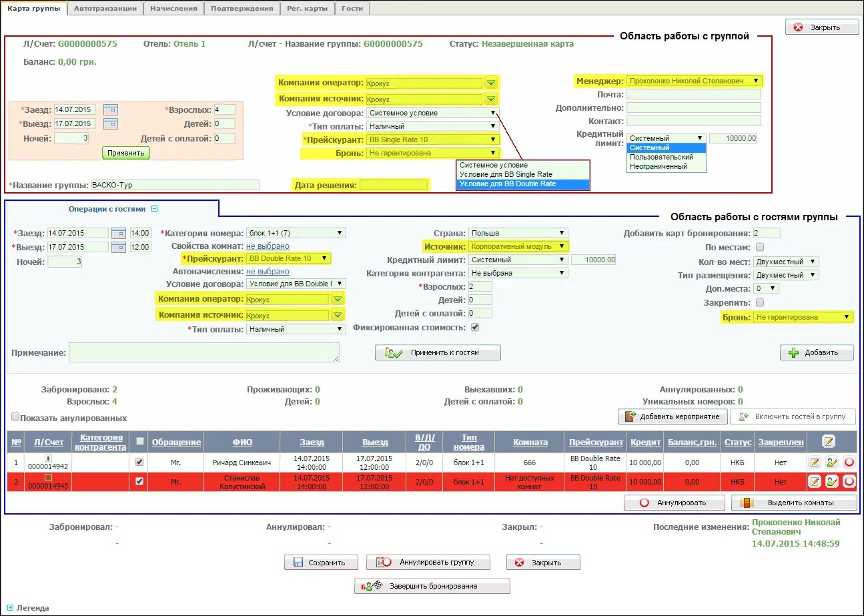Screen dimensions: 864x616
Task: Open calendar picker for group Заезд date
Action: [x=110, y=109]
